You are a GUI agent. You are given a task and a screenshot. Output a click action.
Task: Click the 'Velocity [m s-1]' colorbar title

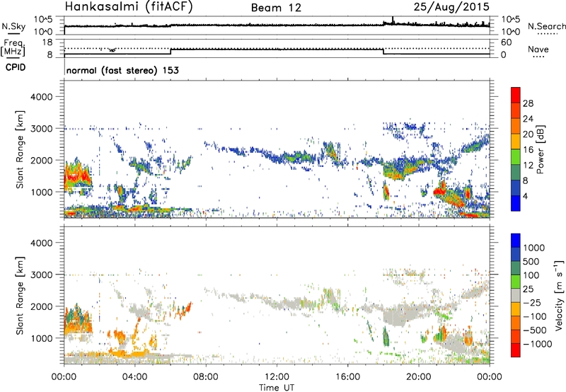(x=559, y=295)
